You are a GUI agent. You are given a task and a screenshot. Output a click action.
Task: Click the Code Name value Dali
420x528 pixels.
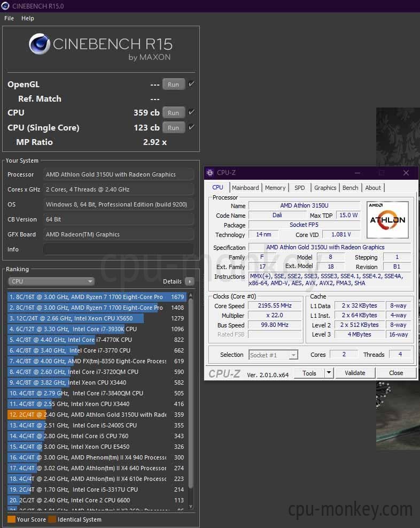[277, 215]
